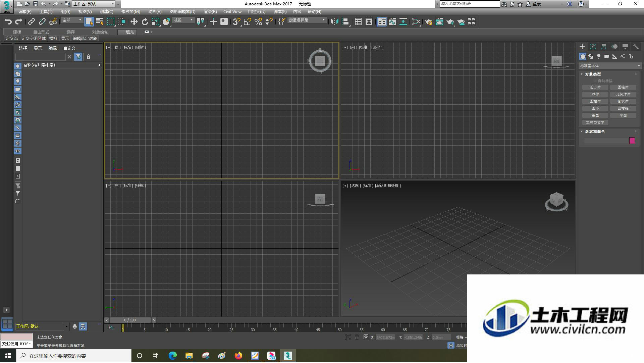Choose the Rectangular Selection Region tool

click(x=111, y=22)
